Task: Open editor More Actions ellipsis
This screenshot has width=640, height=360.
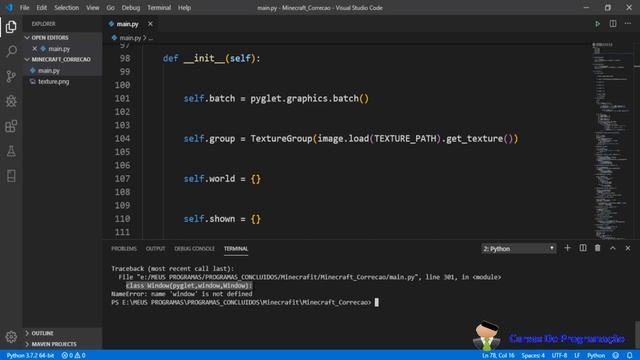Action: tap(628, 24)
